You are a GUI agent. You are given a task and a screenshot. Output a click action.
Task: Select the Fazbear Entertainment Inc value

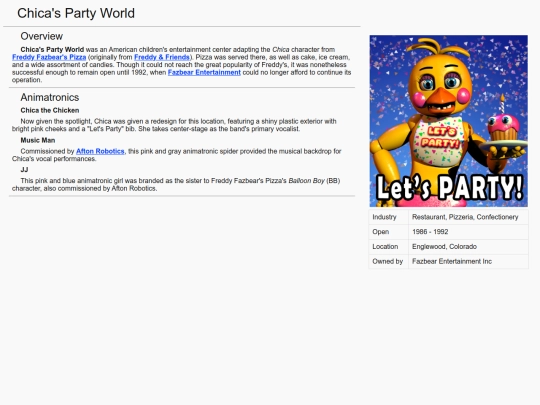(452, 262)
